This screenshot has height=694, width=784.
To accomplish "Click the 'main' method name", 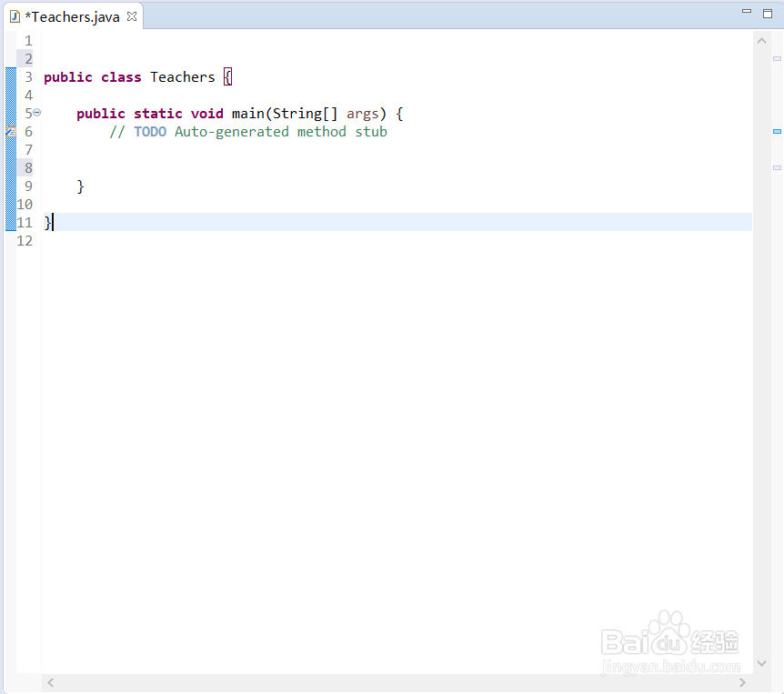I will point(248,114).
